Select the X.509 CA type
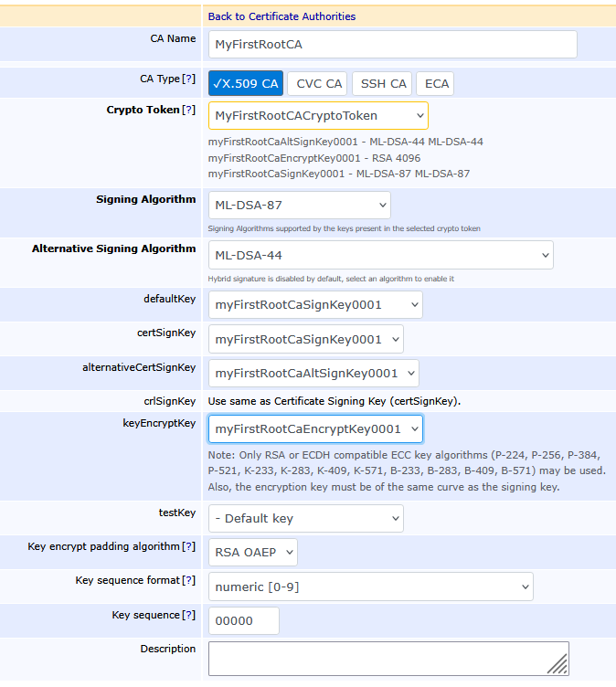616x687 pixels. coord(245,83)
